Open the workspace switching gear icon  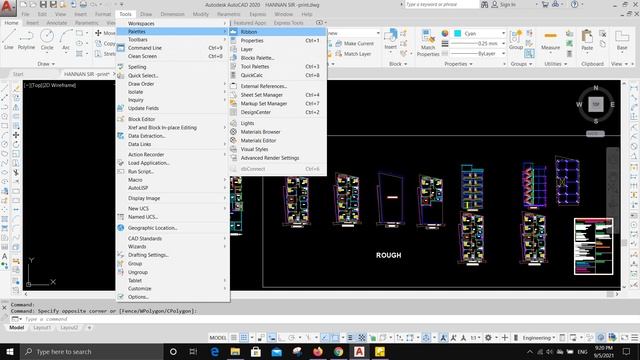pos(488,338)
